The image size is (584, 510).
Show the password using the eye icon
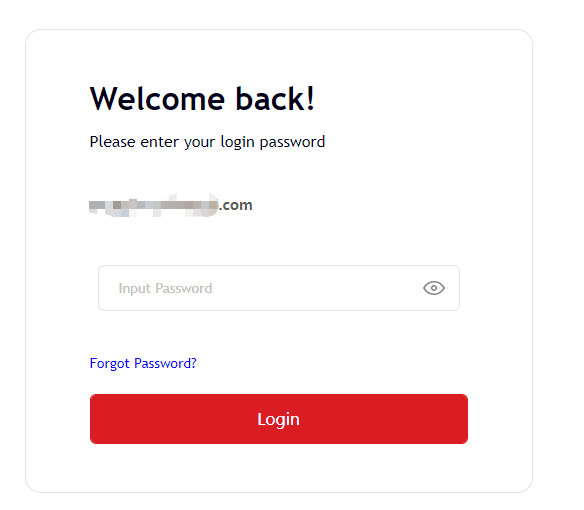pyautogui.click(x=434, y=288)
